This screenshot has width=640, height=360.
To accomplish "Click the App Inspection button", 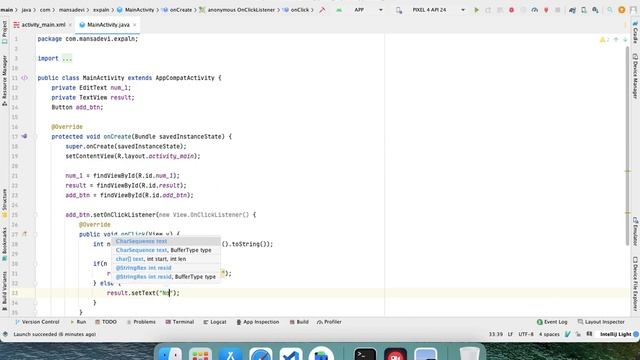I will pos(258,322).
